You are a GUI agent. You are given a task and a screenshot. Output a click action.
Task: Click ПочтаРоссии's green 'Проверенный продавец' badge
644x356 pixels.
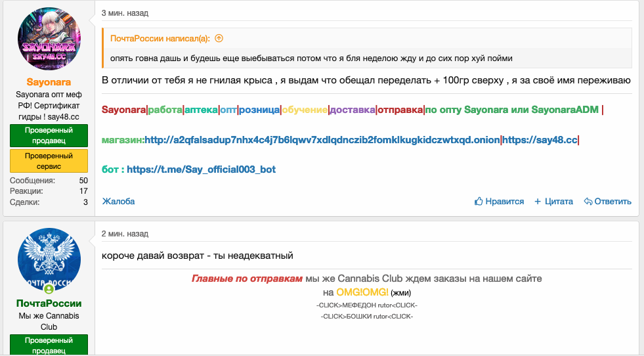[x=49, y=345]
